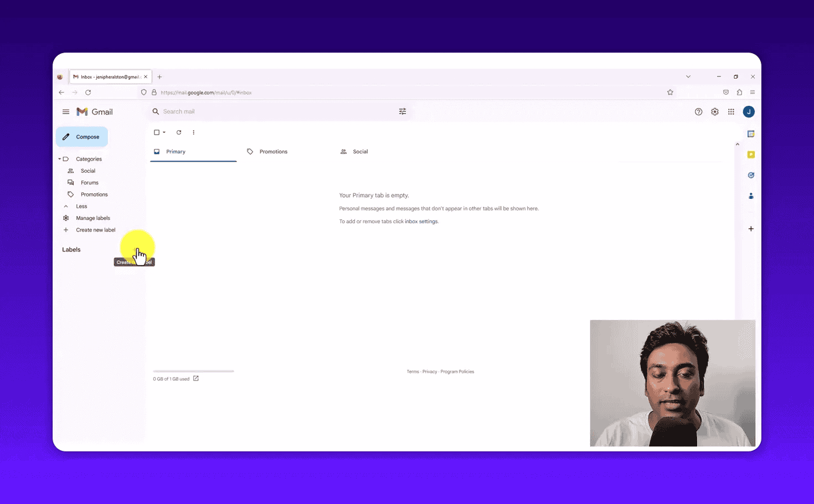Open the More options three-dot menu
Viewport: 814px width, 504px height.
click(193, 132)
